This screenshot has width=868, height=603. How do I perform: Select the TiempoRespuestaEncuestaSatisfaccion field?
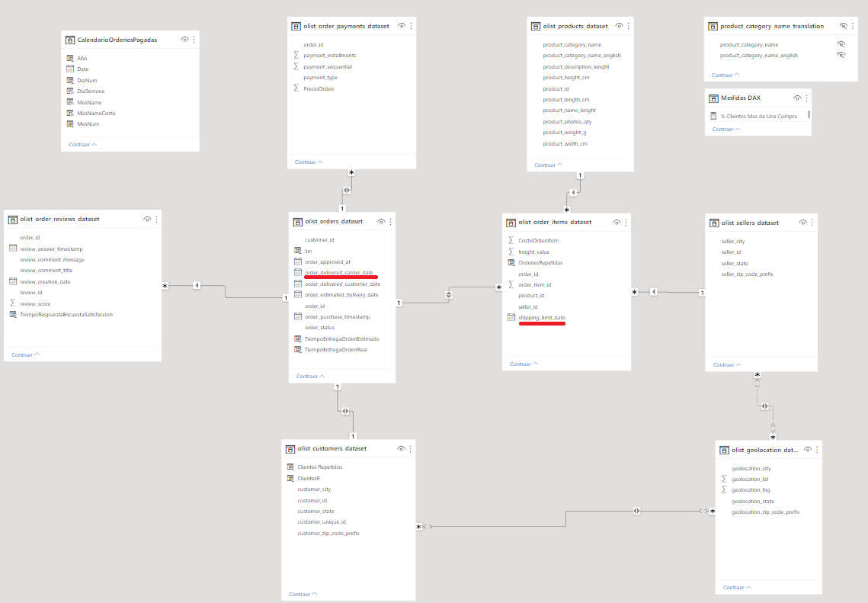pyautogui.click(x=66, y=315)
